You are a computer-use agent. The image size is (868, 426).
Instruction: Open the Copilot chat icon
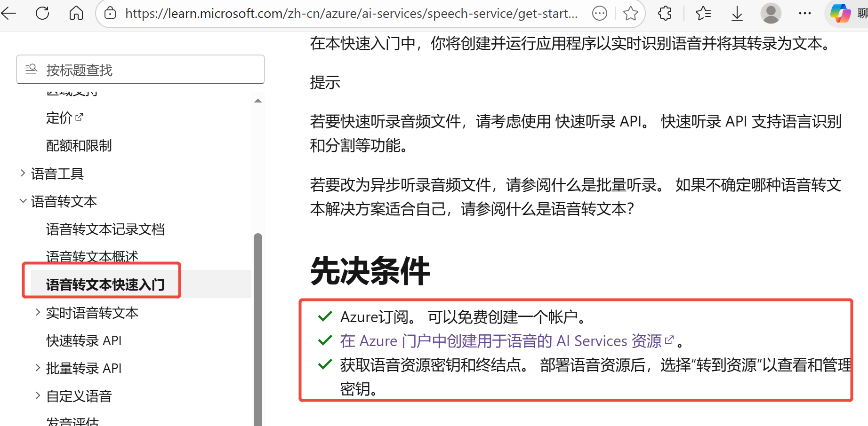[841, 13]
